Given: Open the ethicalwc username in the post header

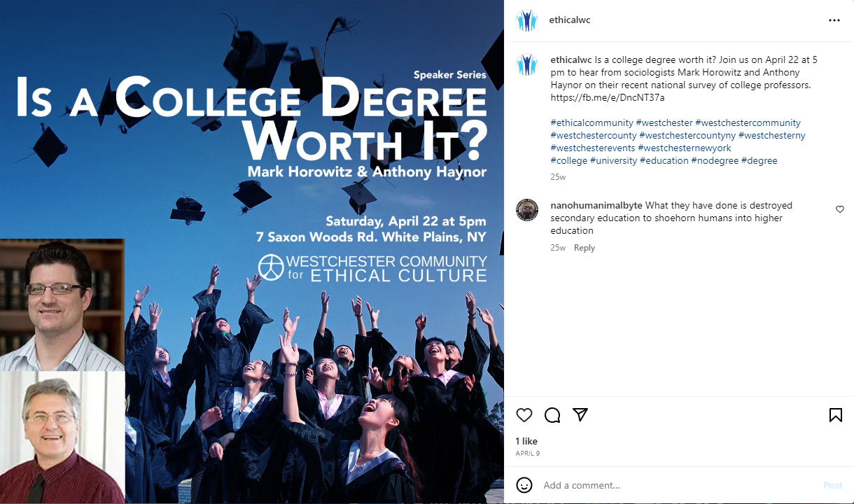Looking at the screenshot, I should click(569, 20).
